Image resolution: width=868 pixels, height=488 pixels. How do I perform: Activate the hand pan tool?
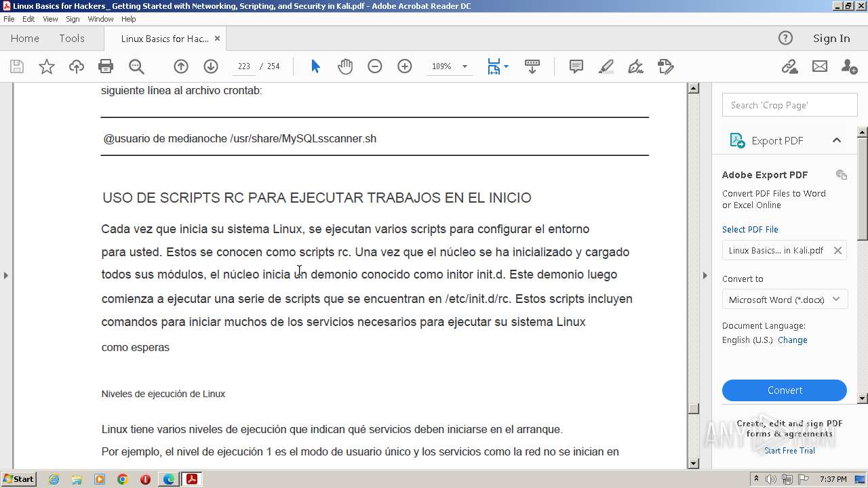[x=345, y=66]
